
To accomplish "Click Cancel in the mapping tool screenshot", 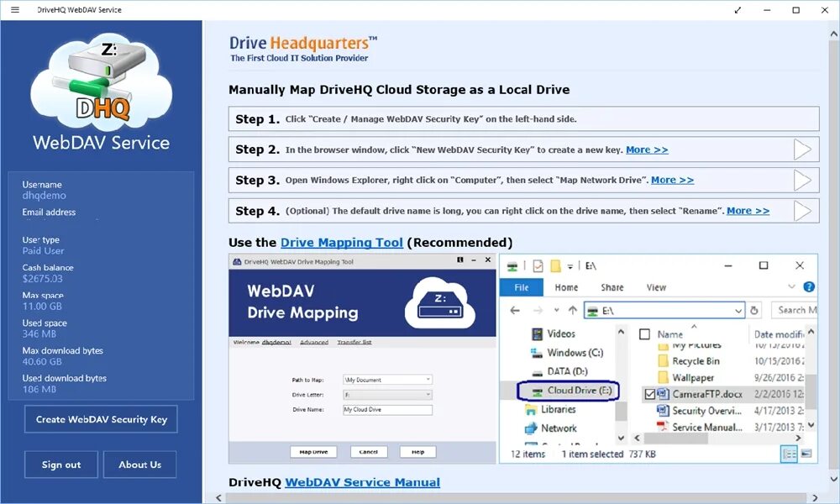I will [x=369, y=452].
